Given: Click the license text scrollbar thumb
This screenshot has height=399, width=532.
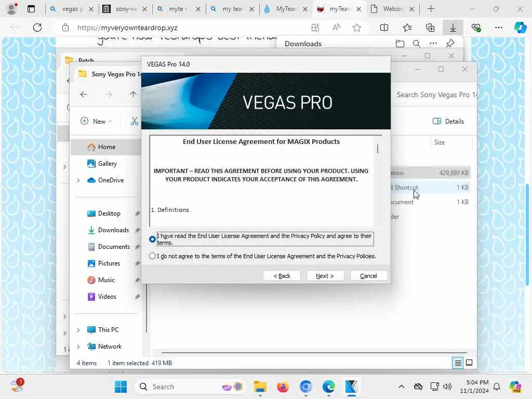Looking at the screenshot, I should tap(377, 149).
